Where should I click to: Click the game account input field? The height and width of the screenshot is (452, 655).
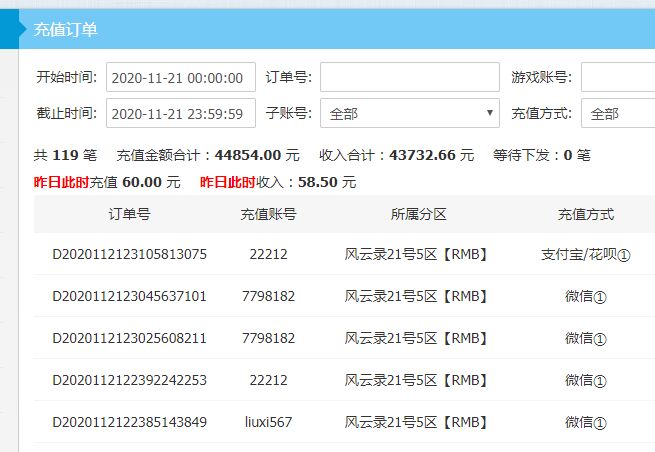coord(617,78)
